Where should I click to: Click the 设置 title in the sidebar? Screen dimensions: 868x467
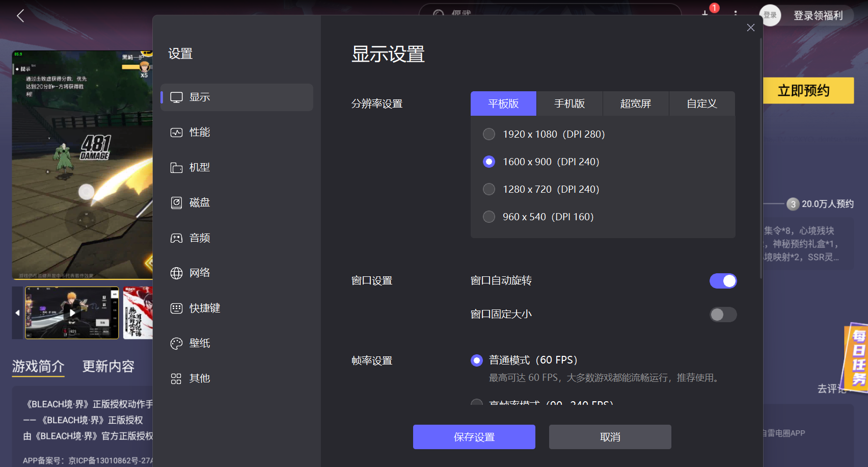[x=180, y=54]
